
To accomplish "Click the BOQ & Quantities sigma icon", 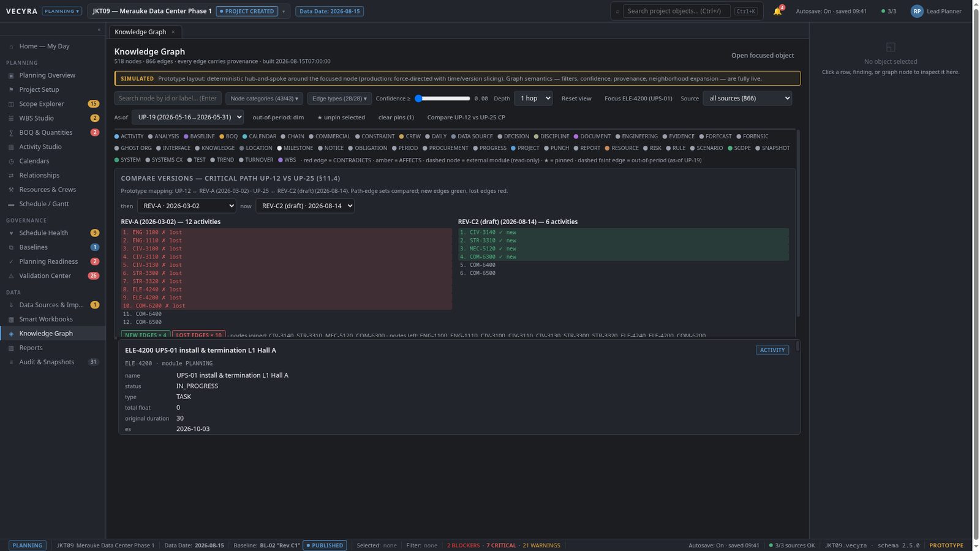I will tap(11, 132).
